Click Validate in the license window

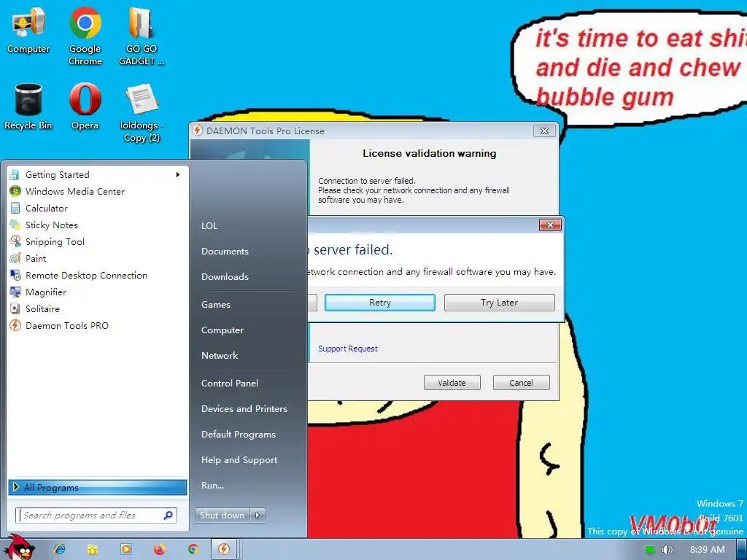tap(452, 383)
